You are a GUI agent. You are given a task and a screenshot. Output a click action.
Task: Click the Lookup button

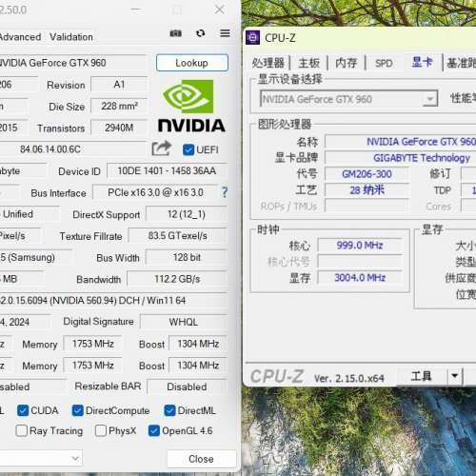click(x=192, y=63)
